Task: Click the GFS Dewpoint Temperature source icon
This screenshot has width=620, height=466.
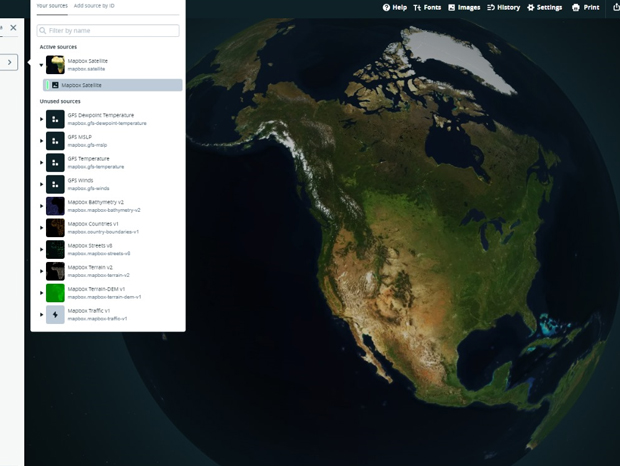Action: [x=55, y=119]
